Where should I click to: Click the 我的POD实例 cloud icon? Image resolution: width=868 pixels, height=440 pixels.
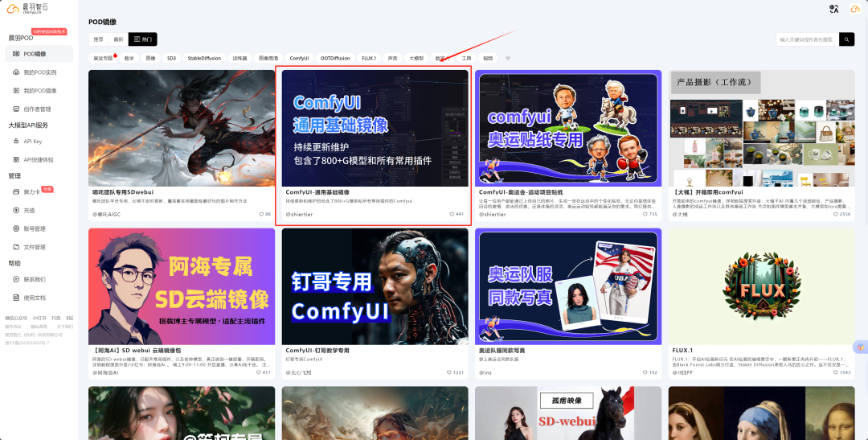click(x=16, y=72)
